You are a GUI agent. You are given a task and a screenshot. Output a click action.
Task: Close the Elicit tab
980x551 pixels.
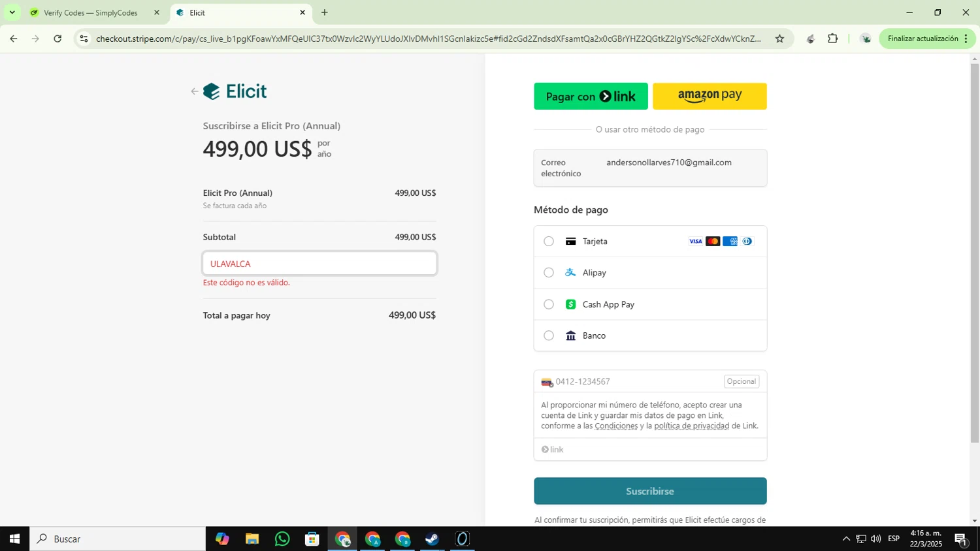click(x=302, y=12)
